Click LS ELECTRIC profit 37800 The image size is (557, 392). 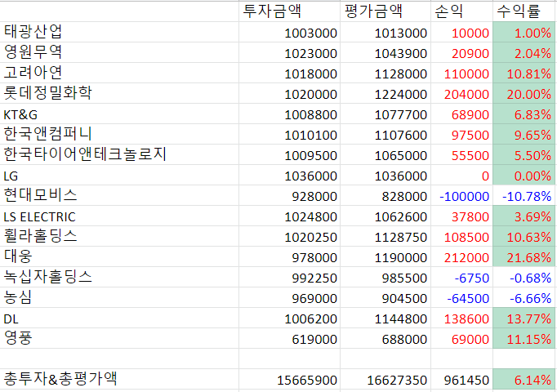click(x=461, y=216)
